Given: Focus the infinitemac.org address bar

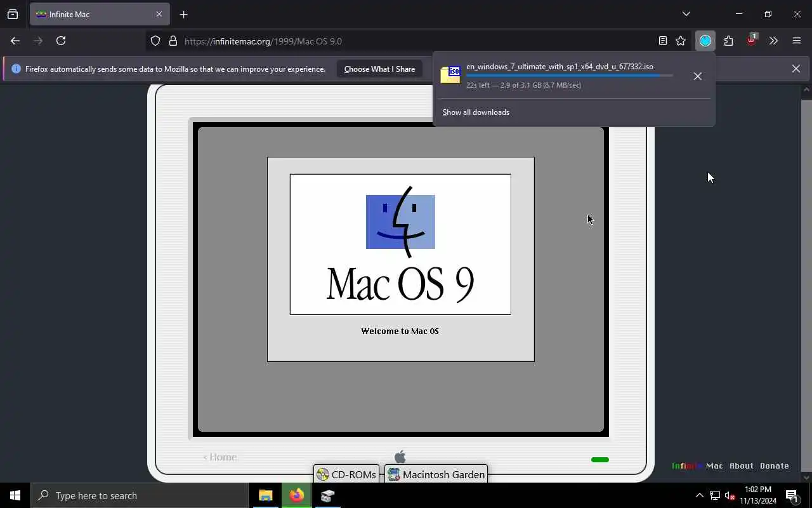Looking at the screenshot, I should tap(419, 41).
